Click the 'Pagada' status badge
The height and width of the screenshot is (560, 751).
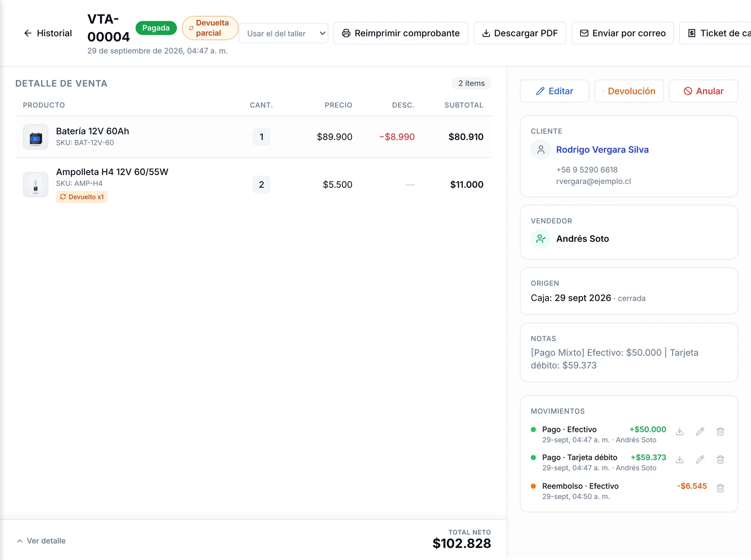[156, 28]
